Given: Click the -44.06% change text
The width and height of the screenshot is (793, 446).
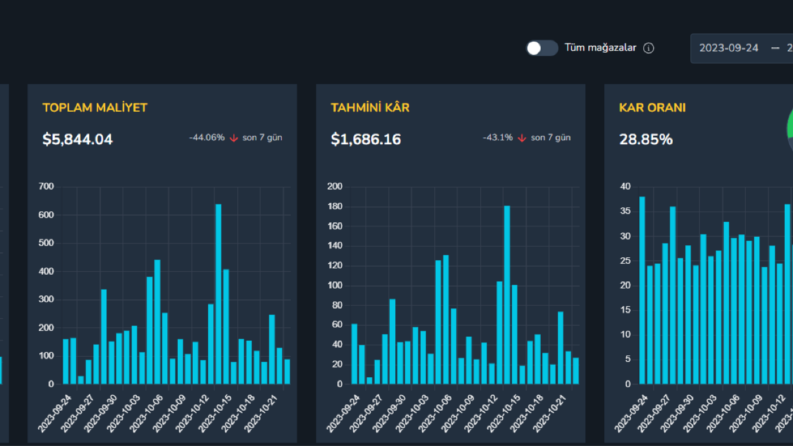Looking at the screenshot, I should pos(207,138).
